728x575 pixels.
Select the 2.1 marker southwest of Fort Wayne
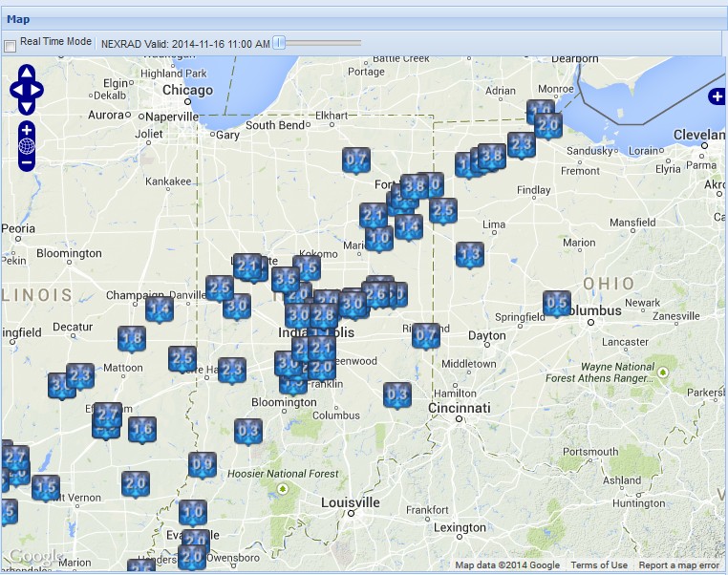(374, 216)
